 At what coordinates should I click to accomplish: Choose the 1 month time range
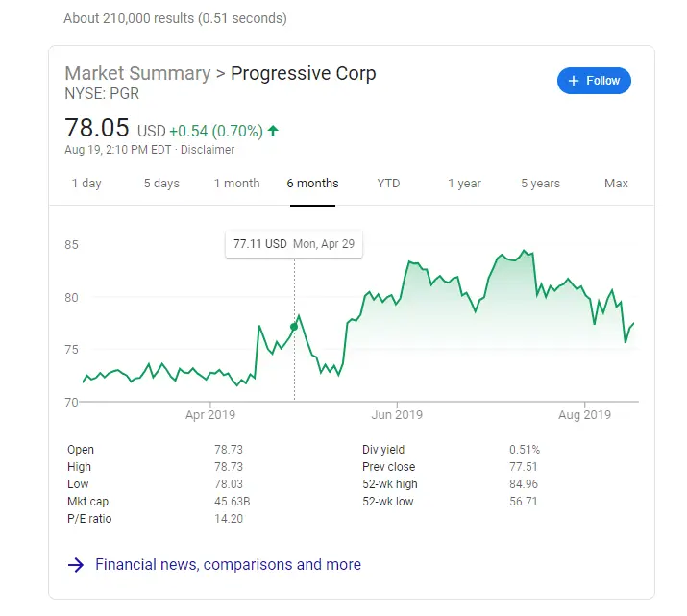[236, 184]
